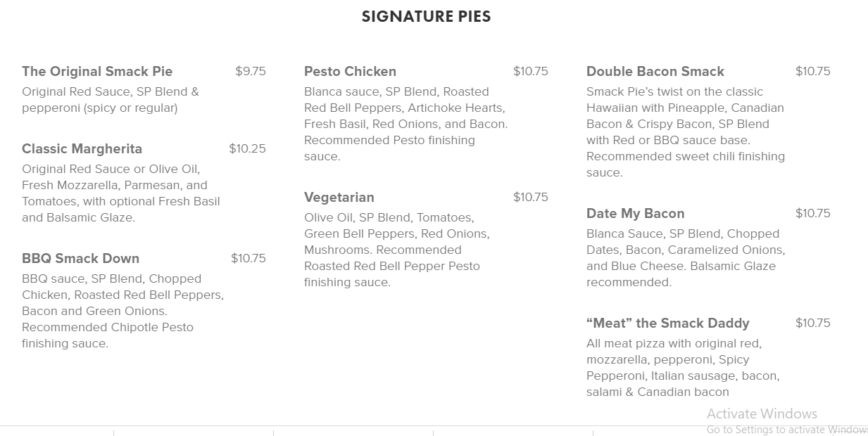Click the $9.75 price

click(250, 71)
